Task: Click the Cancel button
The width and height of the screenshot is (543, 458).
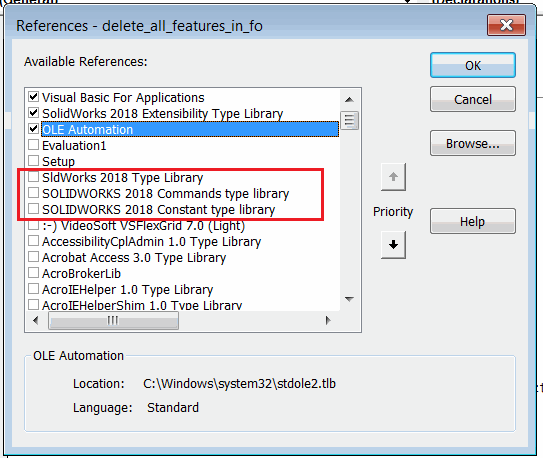Action: pyautogui.click(x=473, y=99)
